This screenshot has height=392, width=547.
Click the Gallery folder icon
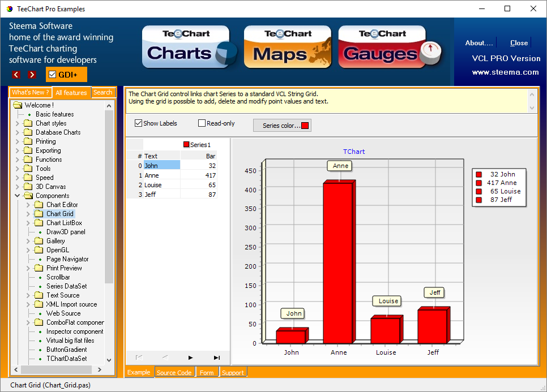39,241
